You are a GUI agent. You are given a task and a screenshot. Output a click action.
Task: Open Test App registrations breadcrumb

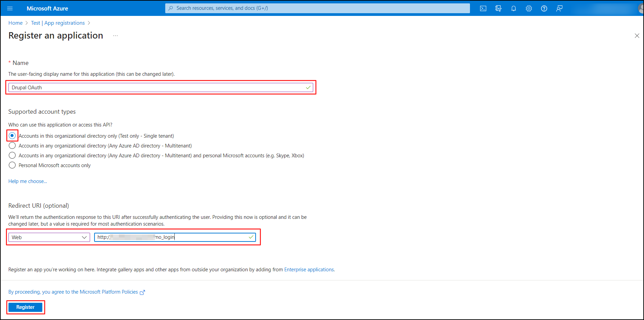[x=58, y=23]
